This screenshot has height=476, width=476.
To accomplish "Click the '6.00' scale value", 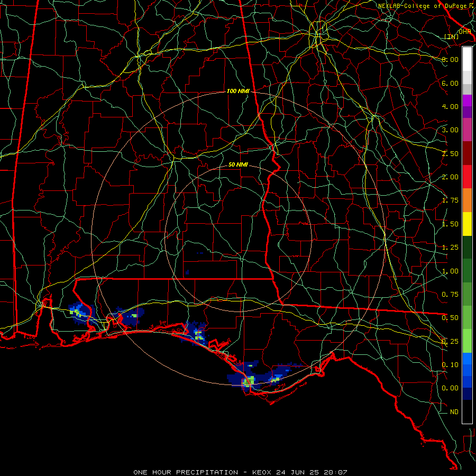I will click(450, 83).
